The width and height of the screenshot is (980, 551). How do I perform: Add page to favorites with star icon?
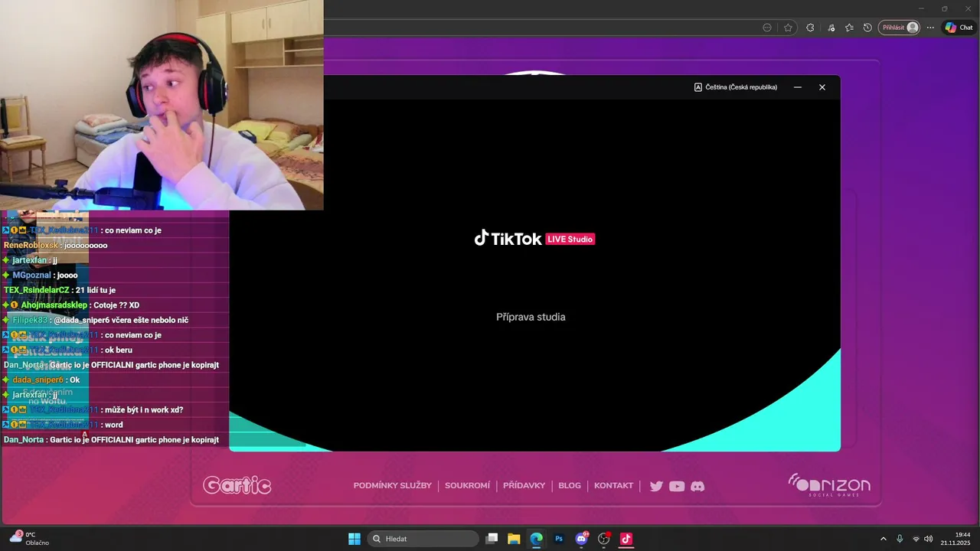[x=789, y=28]
